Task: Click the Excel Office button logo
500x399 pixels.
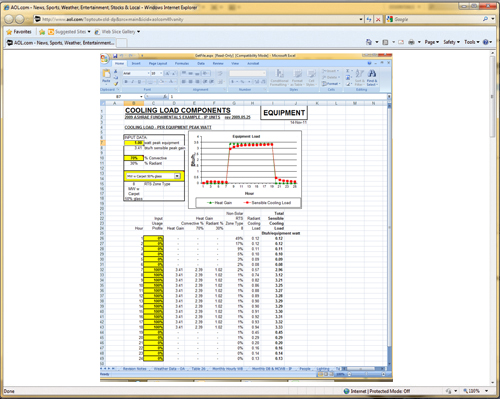Action: pos(105,59)
